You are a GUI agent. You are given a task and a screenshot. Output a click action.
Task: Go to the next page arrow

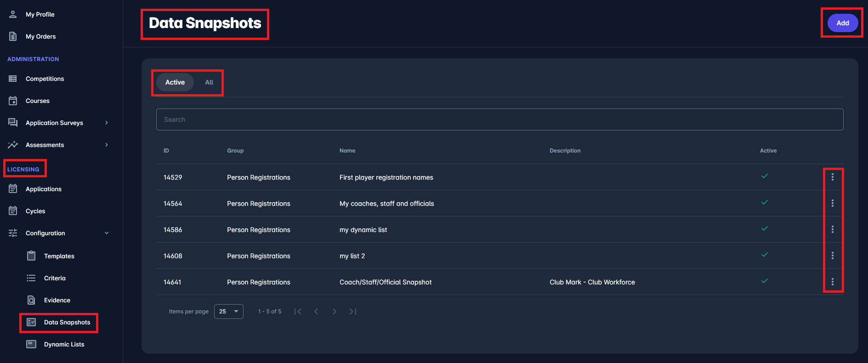[x=335, y=312]
